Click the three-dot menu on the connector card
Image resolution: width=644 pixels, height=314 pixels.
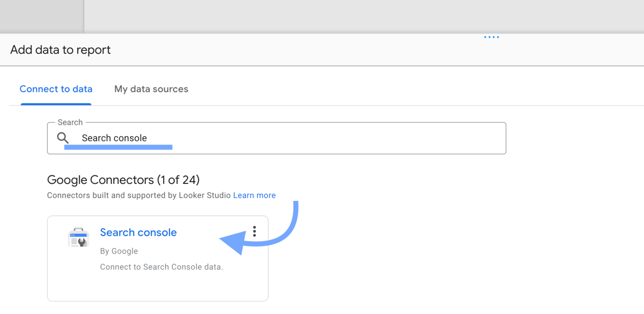pos(254,231)
